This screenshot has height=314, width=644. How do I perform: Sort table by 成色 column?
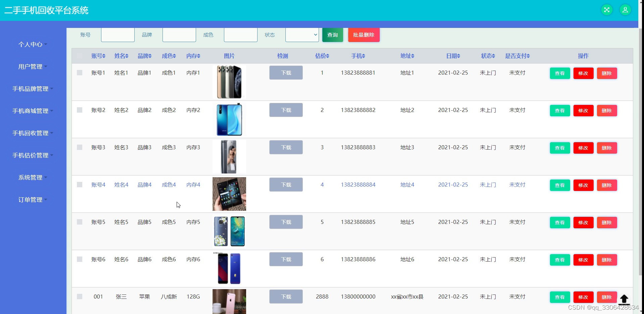tap(169, 56)
